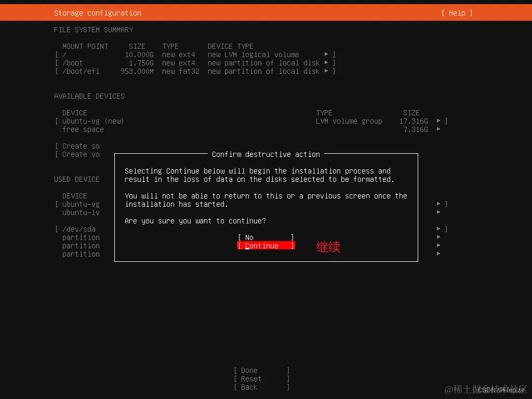This screenshot has height=399, width=532.
Task: Click the new fat32 type text
Action: pos(180,71)
